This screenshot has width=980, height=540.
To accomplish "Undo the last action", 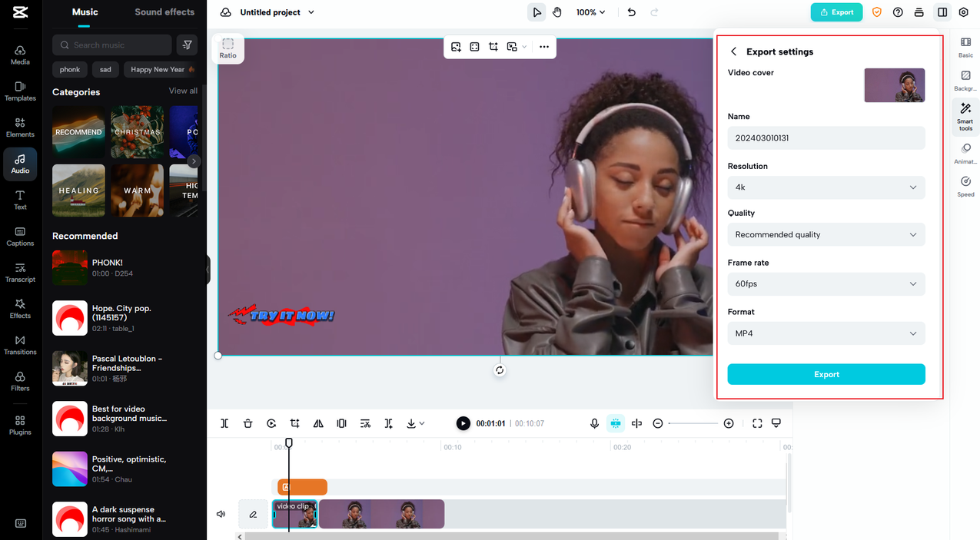I will 632,12.
